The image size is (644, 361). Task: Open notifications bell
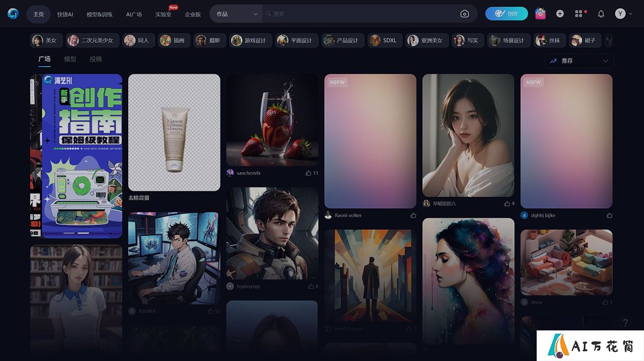coord(601,14)
